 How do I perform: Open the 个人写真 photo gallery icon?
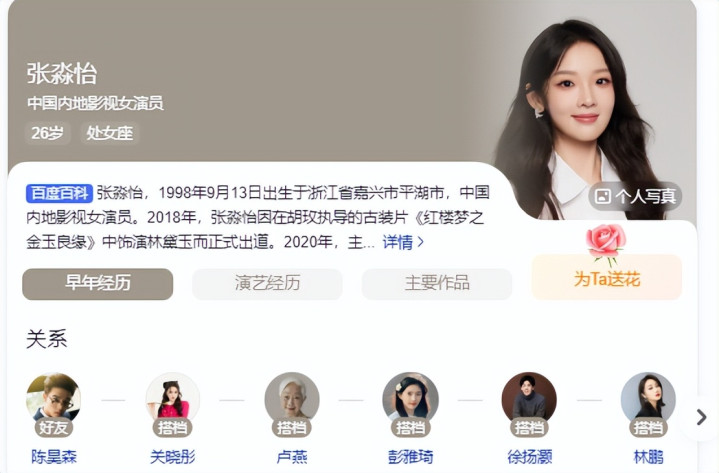pos(602,197)
